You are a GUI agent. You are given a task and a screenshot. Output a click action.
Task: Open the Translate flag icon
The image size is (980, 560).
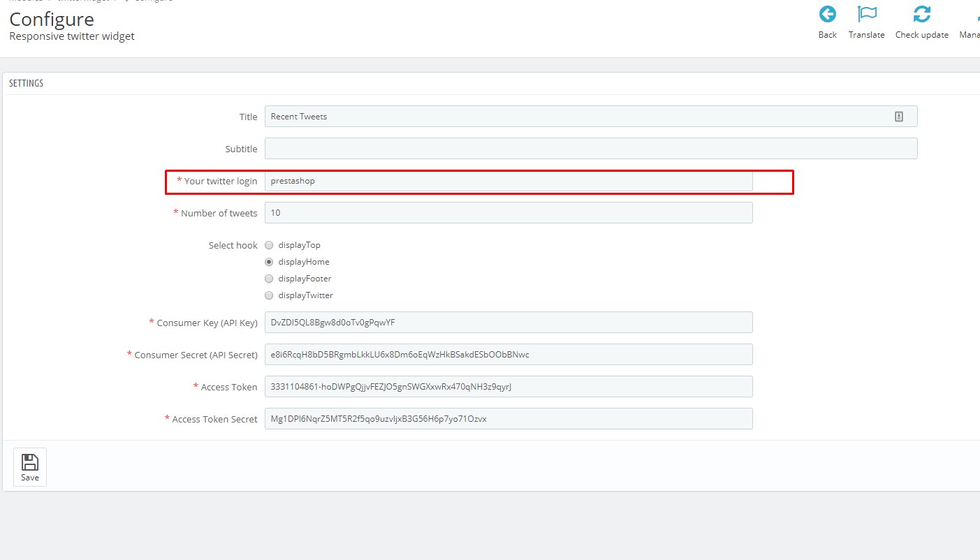866,15
